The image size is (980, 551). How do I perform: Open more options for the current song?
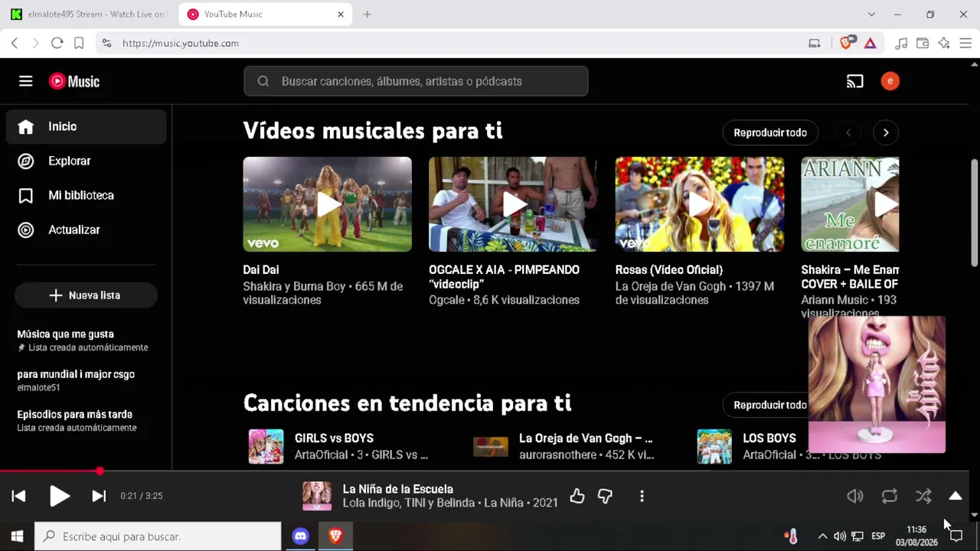(x=642, y=497)
